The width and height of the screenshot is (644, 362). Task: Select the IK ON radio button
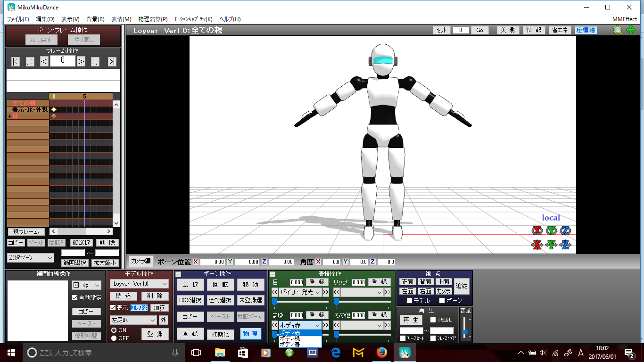click(114, 330)
